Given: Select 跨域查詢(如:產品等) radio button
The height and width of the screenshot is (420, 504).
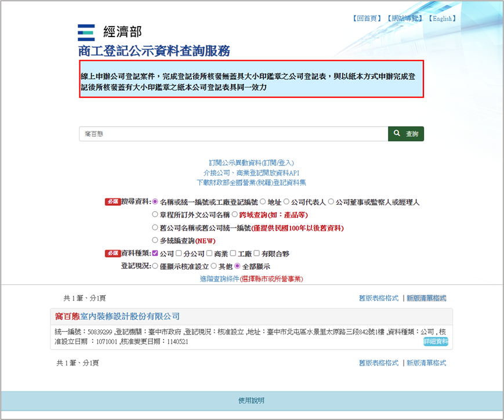Looking at the screenshot, I should point(234,214).
